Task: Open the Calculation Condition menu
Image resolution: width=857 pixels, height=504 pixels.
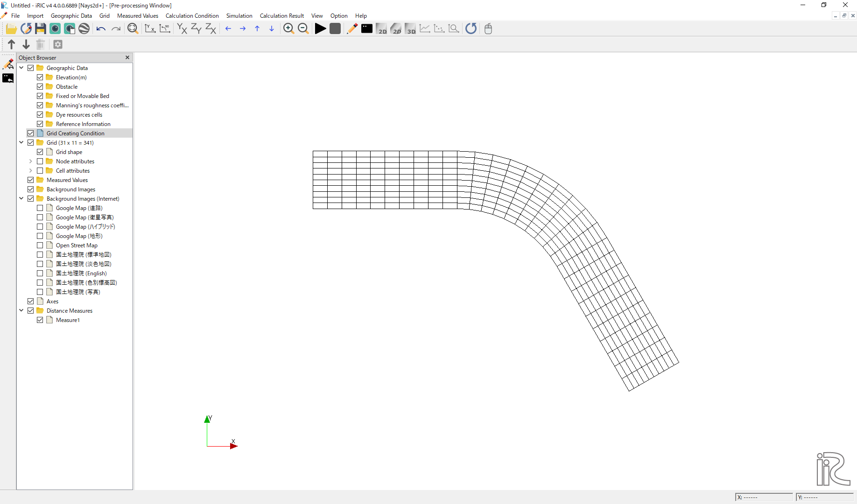Action: (192, 16)
